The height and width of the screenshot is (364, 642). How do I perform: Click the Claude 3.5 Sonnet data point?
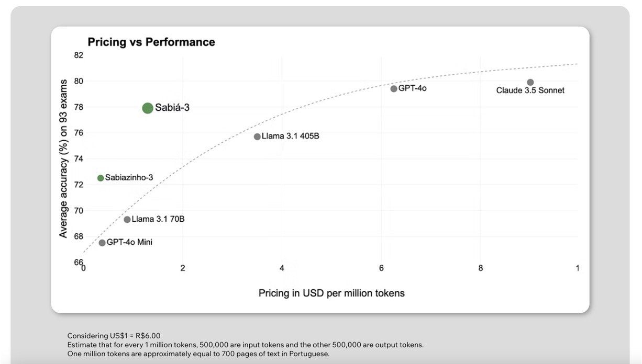pos(530,82)
